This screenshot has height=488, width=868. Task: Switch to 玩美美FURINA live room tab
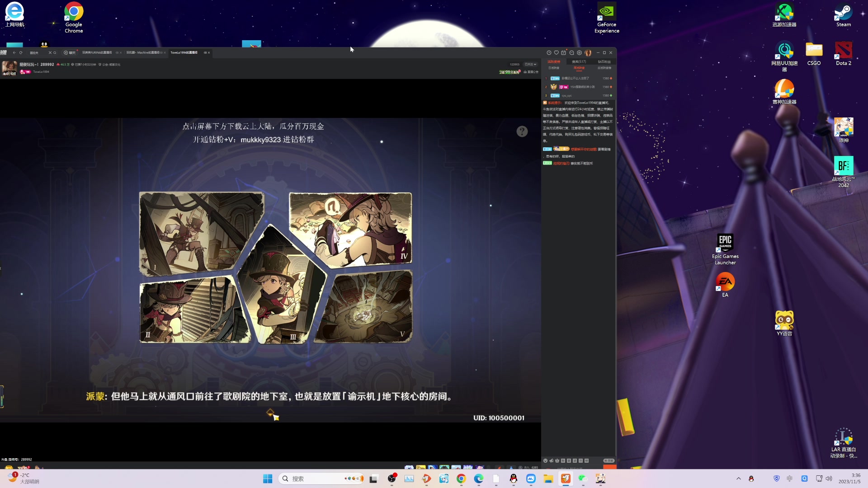coord(97,52)
